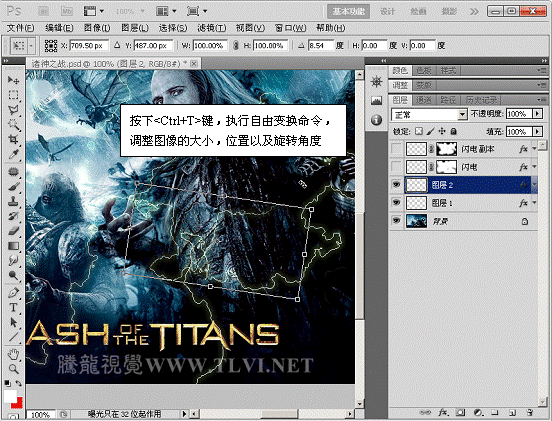Switch to the 通道 tab
Screen dimensions: 552x421
click(424, 100)
